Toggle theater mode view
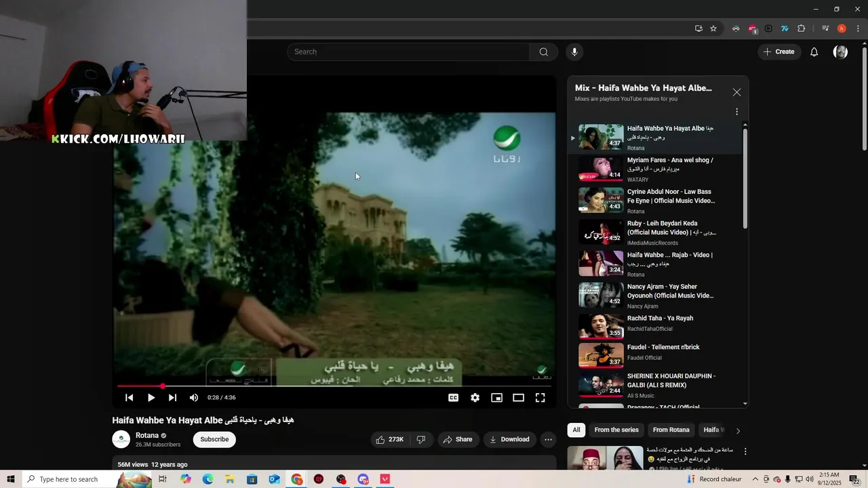The image size is (868, 488). click(519, 398)
